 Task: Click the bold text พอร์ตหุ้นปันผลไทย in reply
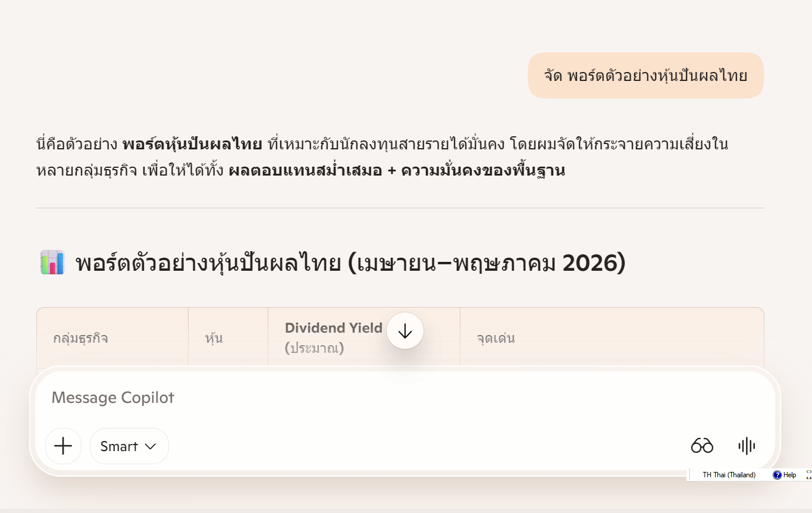[192, 145]
